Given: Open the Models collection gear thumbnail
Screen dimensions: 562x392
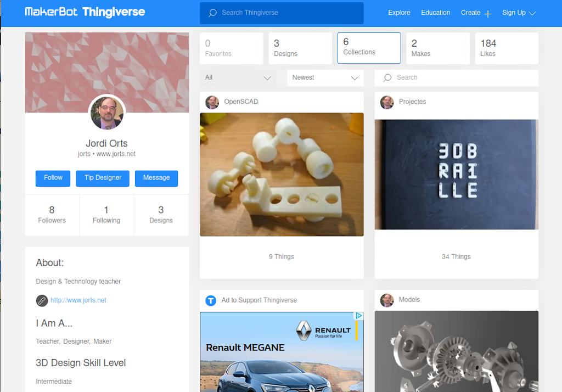Looking at the screenshot, I should tap(457, 351).
